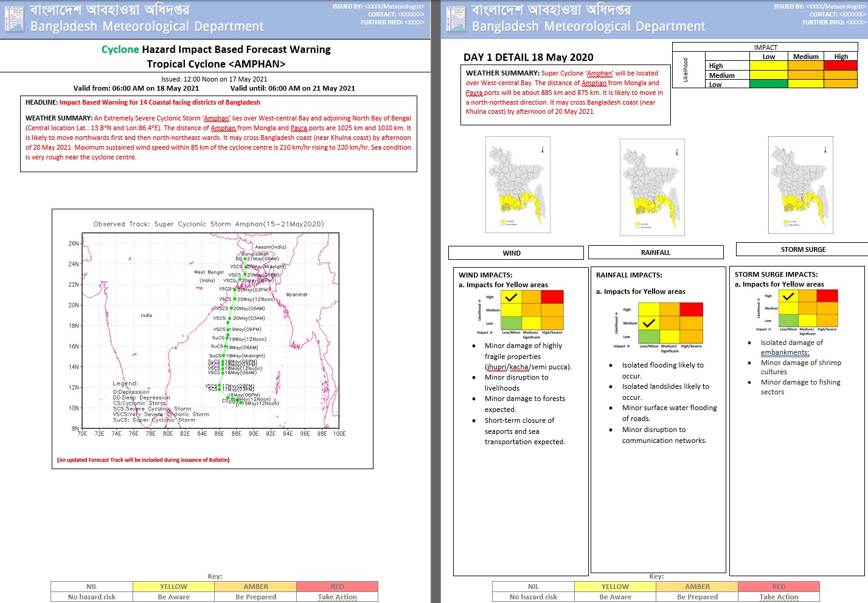Click the underlined 'embankments;' text
This screenshot has width=868, height=603.
[x=785, y=352]
